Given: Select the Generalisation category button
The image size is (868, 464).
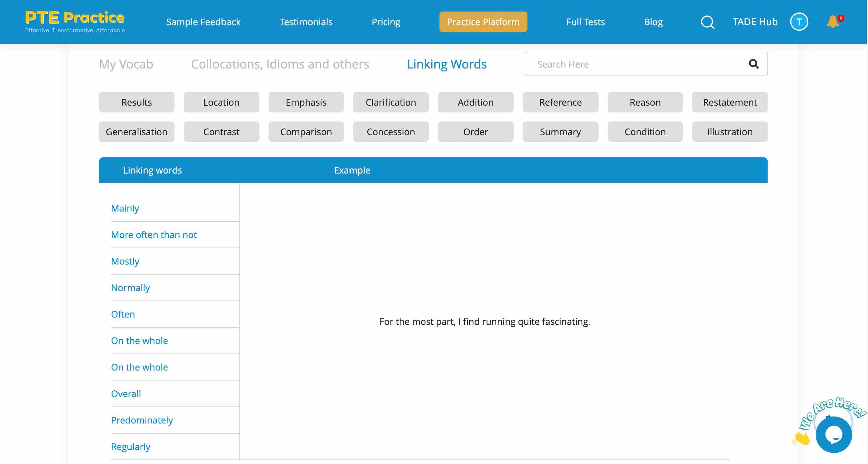Looking at the screenshot, I should (x=136, y=131).
